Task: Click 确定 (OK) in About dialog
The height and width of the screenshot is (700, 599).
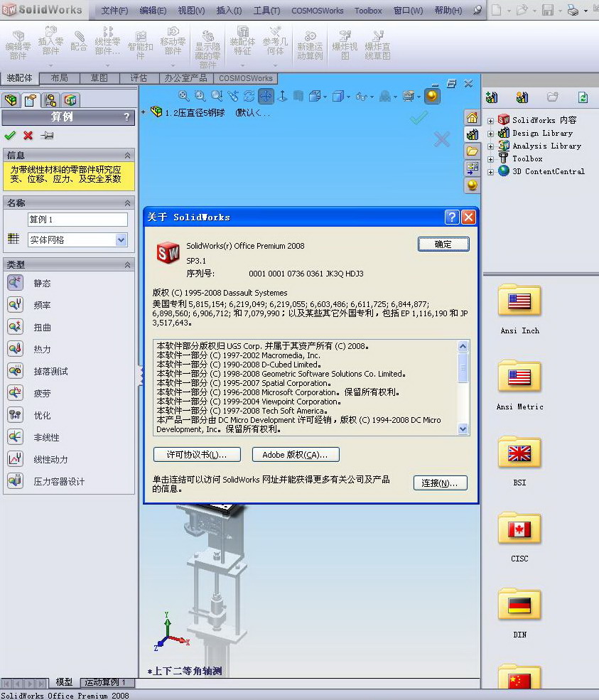Action: click(443, 244)
